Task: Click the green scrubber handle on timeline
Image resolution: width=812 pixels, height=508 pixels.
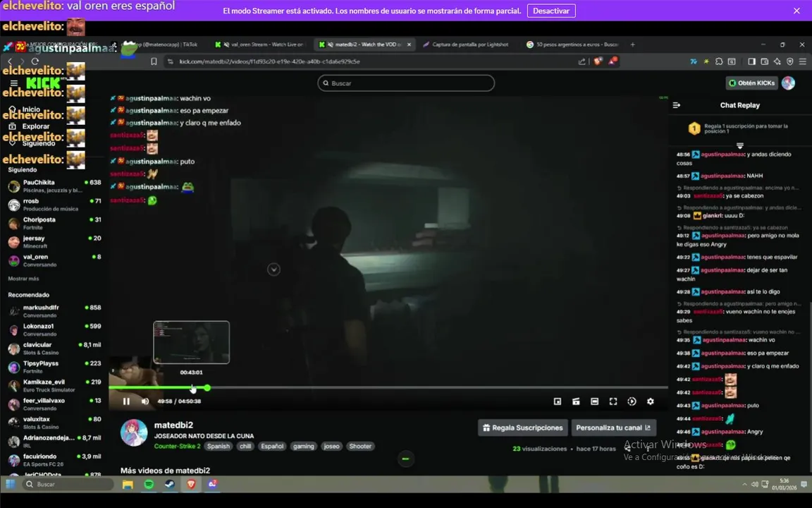Action: coord(207,388)
